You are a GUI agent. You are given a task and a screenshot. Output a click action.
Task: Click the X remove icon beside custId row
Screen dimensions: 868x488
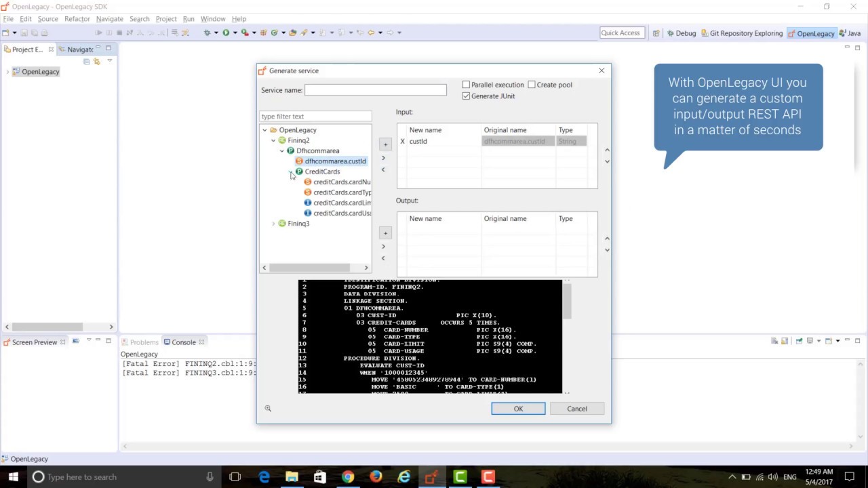coord(402,141)
